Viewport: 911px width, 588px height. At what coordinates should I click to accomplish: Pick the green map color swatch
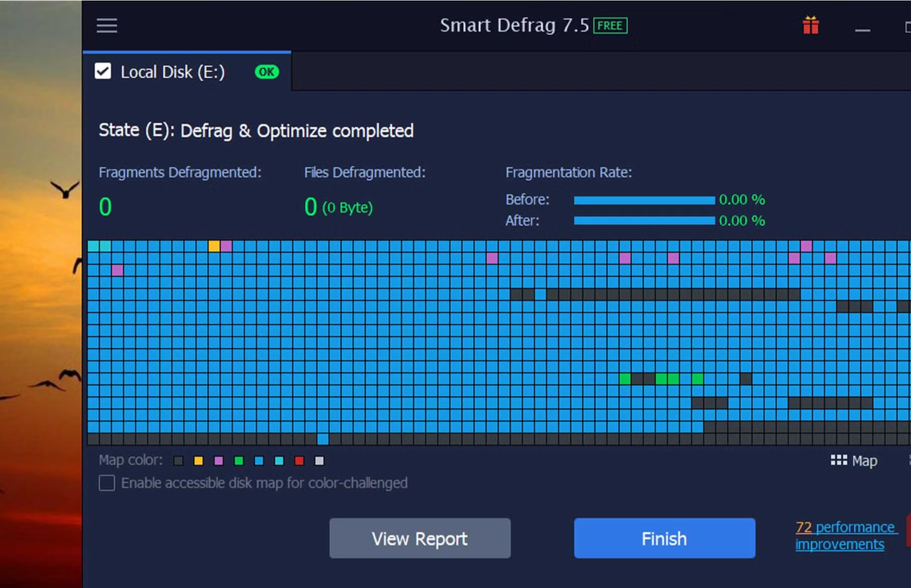[x=239, y=461]
